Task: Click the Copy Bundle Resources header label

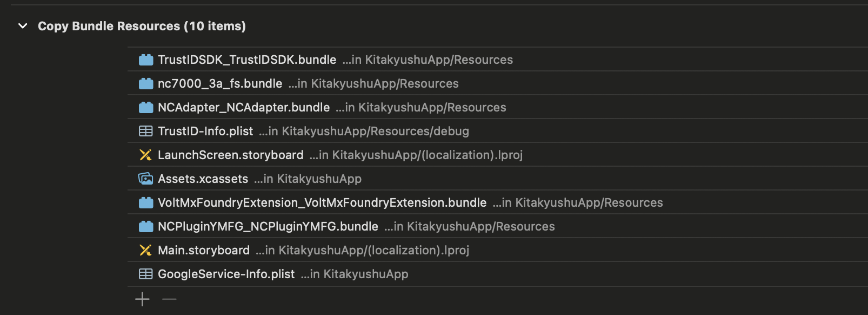Action: point(142,25)
